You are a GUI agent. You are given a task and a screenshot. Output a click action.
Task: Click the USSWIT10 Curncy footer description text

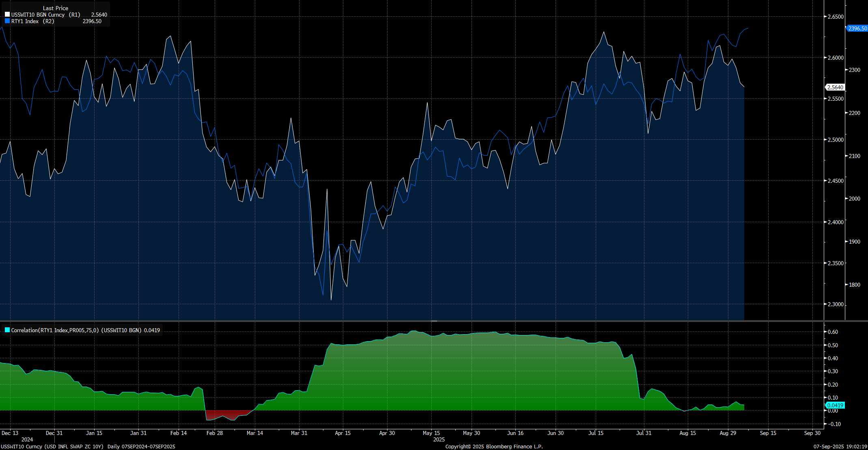click(52, 446)
